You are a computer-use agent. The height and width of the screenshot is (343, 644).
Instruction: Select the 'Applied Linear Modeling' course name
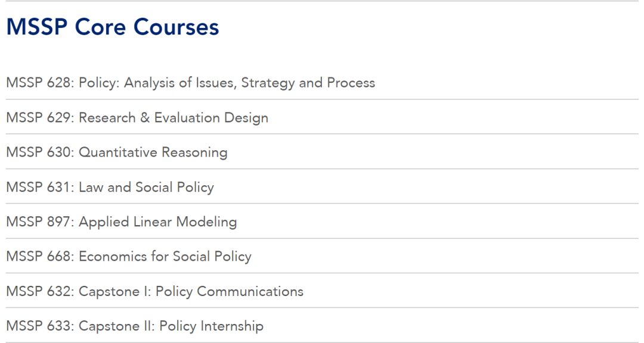pos(158,222)
